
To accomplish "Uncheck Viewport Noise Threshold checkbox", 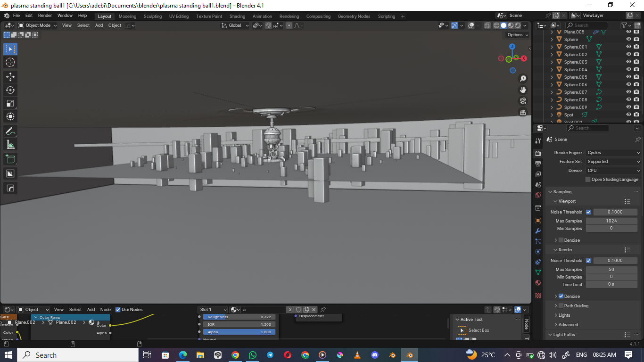I will pos(588,212).
